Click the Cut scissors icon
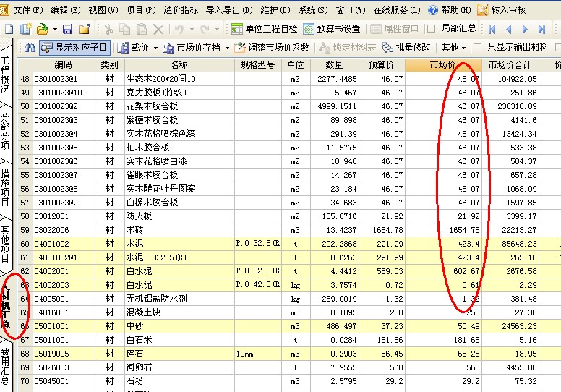The height and width of the screenshot is (392, 561). [108, 29]
